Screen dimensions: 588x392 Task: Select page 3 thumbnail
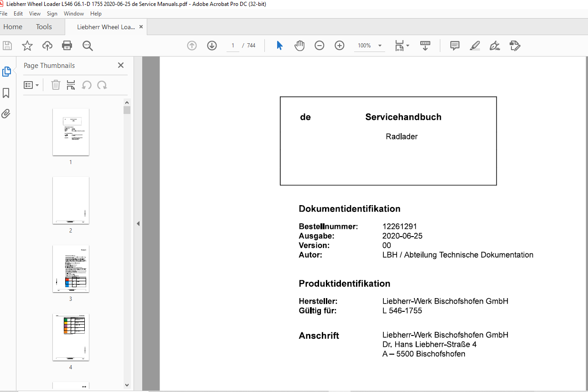[71, 268]
